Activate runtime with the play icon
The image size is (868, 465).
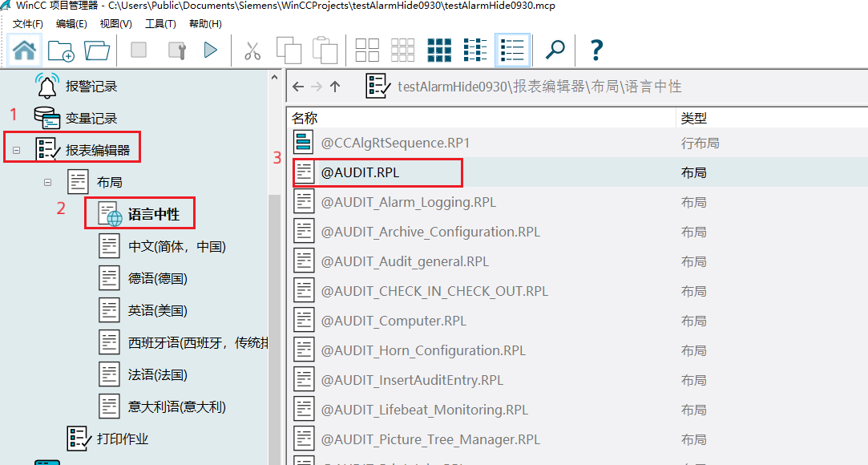pos(210,50)
